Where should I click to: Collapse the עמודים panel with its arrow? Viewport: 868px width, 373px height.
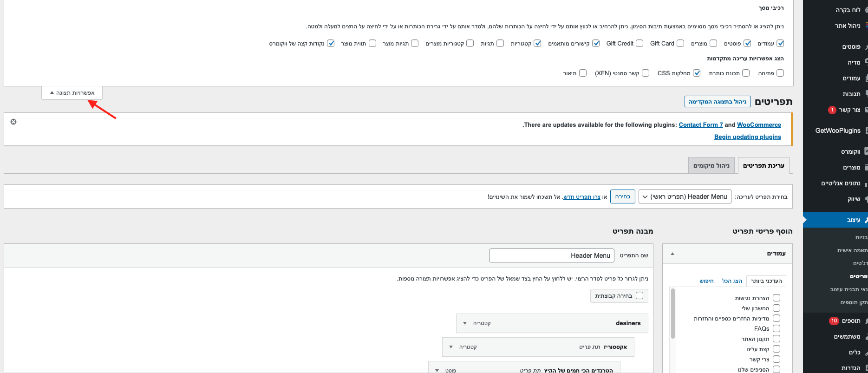[672, 254]
